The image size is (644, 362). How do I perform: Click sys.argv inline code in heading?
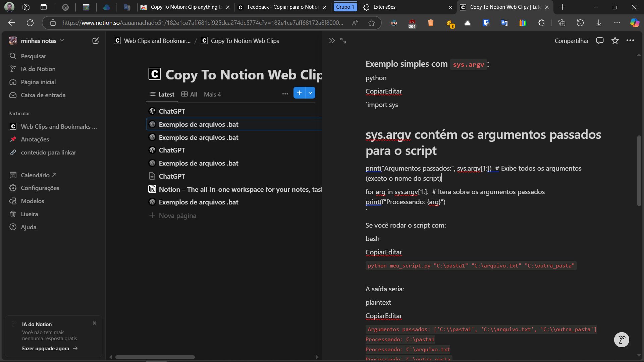(x=468, y=65)
